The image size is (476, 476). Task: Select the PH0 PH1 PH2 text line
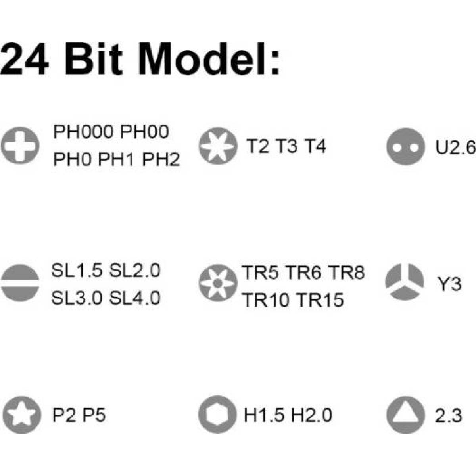(x=117, y=159)
